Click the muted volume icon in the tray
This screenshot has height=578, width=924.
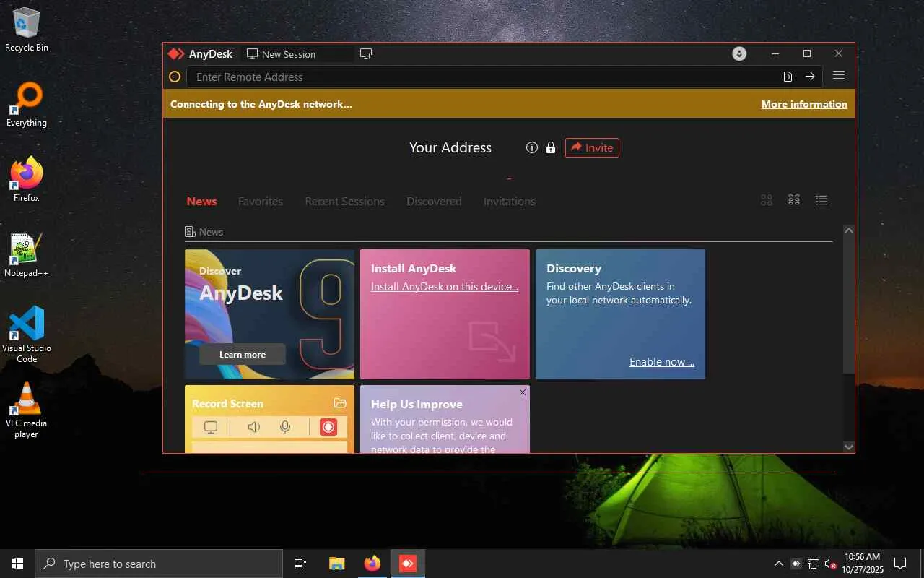pos(831,564)
